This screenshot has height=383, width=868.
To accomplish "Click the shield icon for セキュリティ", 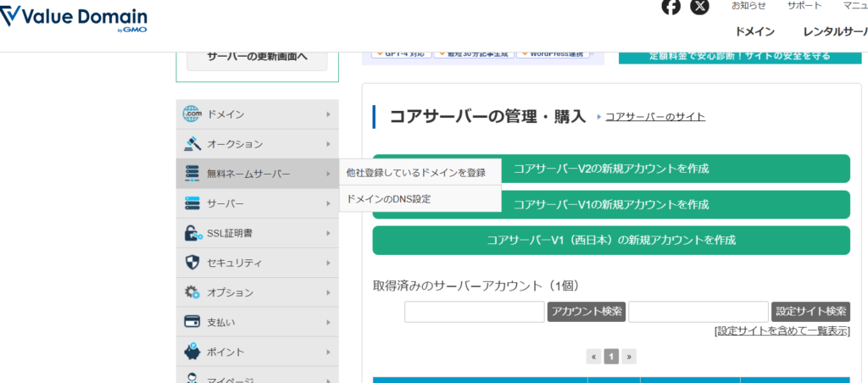I will tap(192, 263).
